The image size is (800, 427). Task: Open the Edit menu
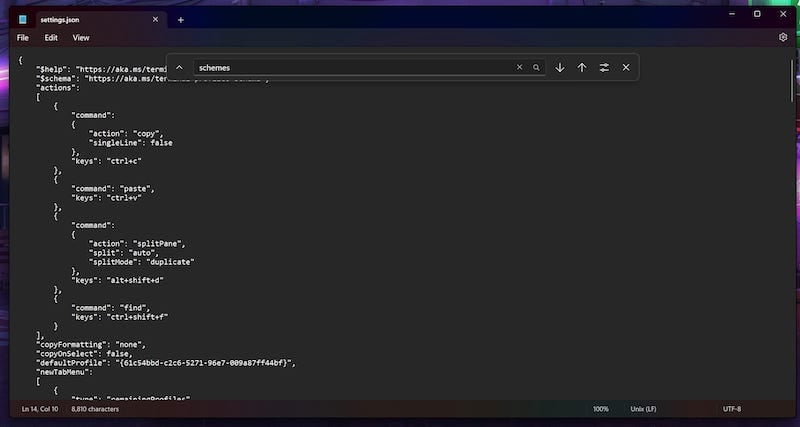click(x=51, y=38)
